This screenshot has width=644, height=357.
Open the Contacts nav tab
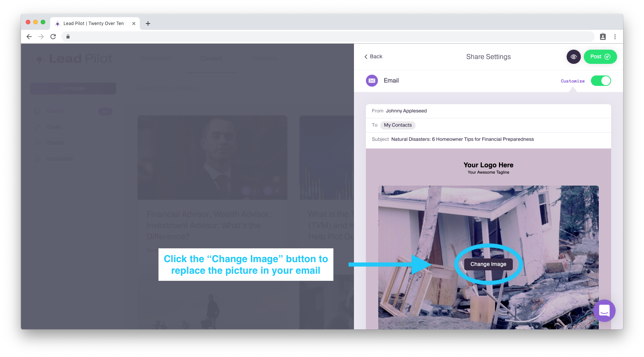click(265, 59)
